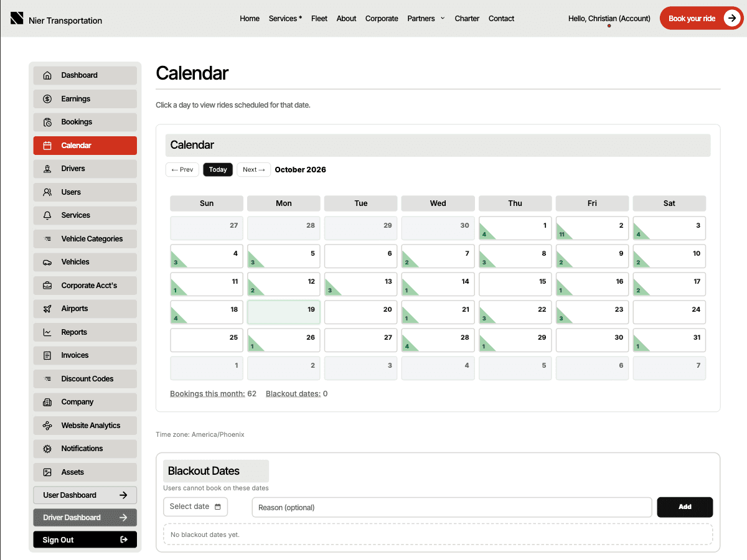
Task: Click the Drivers person icon
Action: pos(47,169)
